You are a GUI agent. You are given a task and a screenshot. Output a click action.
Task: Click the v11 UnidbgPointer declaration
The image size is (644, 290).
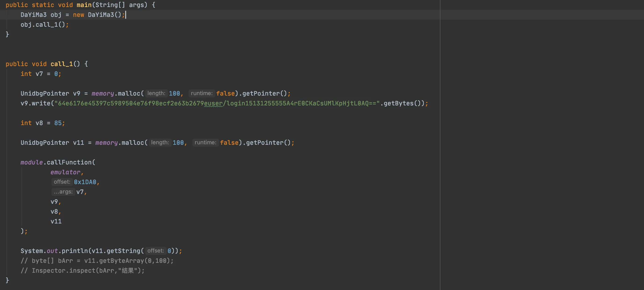tap(78, 143)
